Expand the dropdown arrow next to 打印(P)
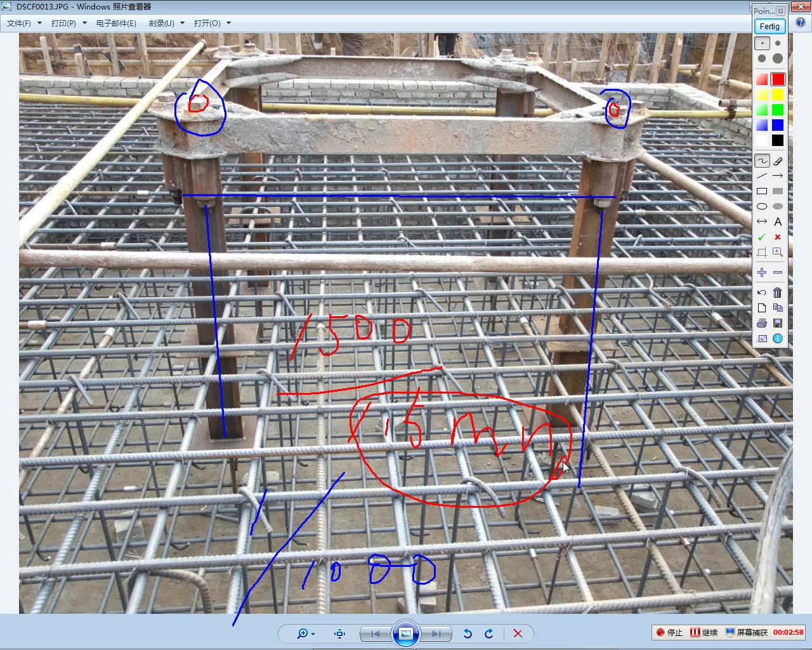812x650 pixels. (84, 23)
